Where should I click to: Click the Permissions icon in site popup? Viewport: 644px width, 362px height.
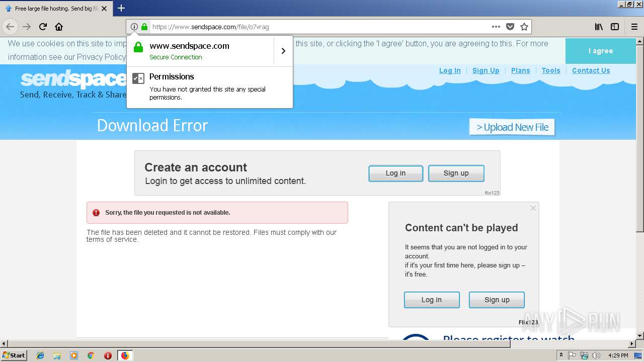(x=138, y=78)
